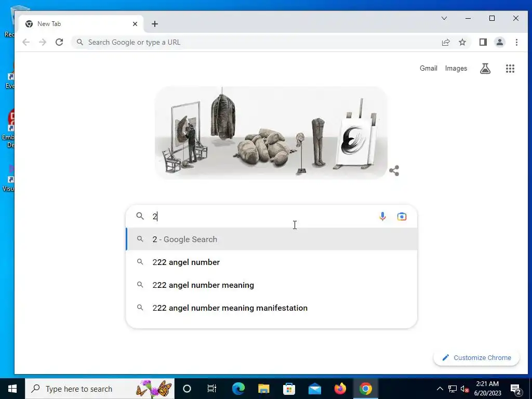Search by image with camera icon
Screen dimensions: 532x399
click(x=402, y=217)
